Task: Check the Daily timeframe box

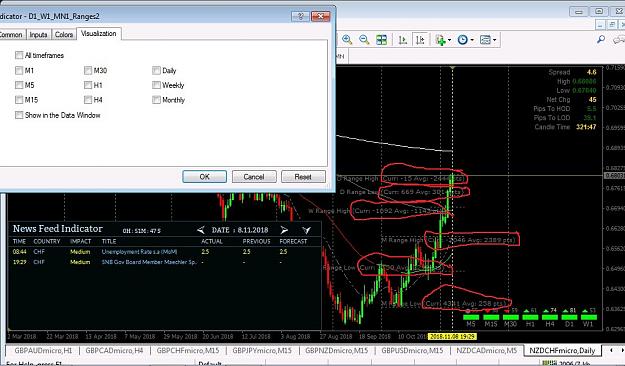Action: tap(156, 70)
